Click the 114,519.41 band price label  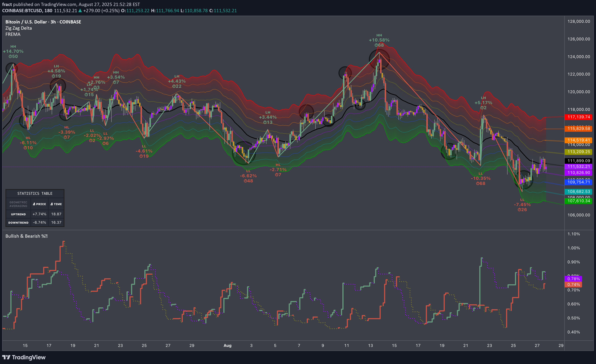pos(578,140)
